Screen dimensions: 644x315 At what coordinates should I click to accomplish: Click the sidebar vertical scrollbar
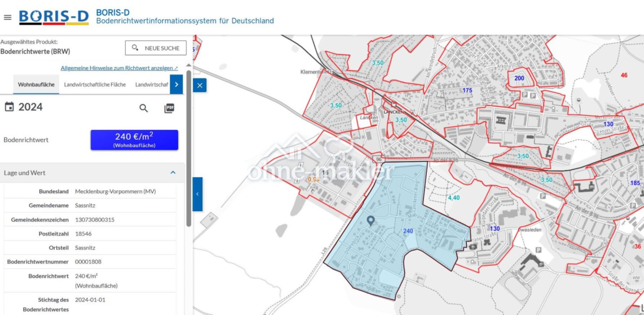tap(189, 148)
